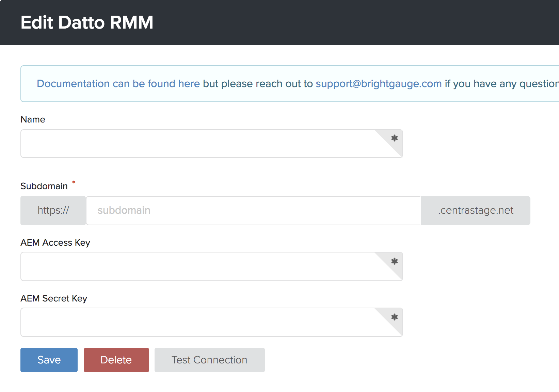Click the asterisk icon in AEM Access Key field

395,261
